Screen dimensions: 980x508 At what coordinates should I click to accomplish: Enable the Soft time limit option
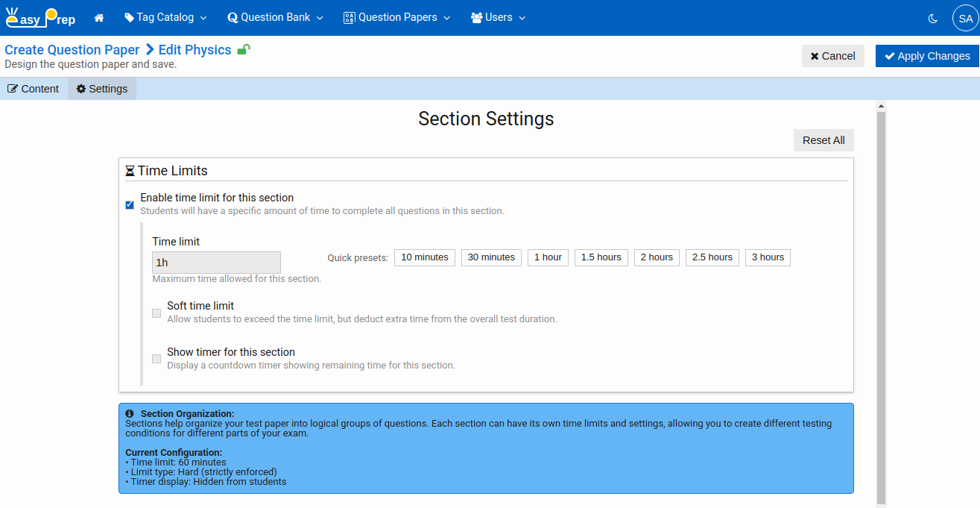tap(156, 313)
